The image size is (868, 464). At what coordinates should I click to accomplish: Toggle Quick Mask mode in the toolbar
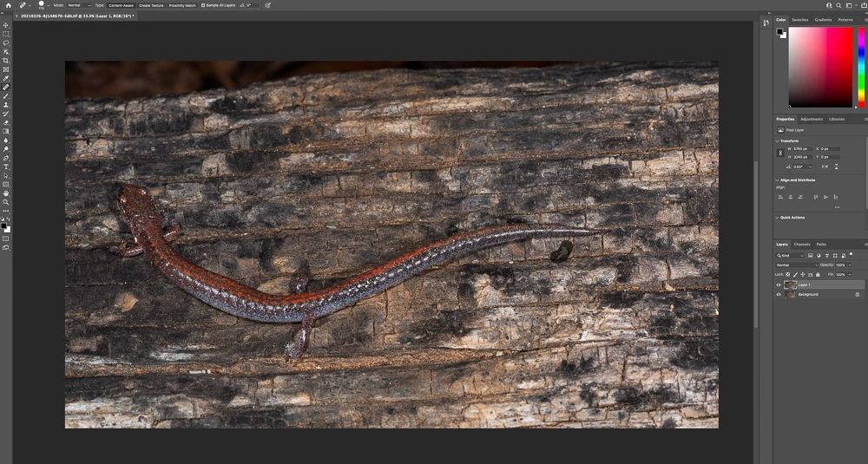[6, 239]
